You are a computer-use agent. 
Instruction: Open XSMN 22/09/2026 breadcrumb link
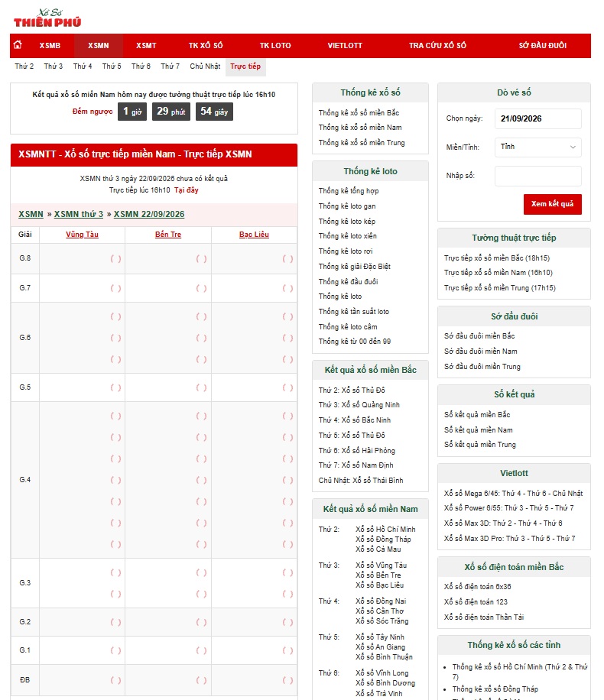coord(149,214)
